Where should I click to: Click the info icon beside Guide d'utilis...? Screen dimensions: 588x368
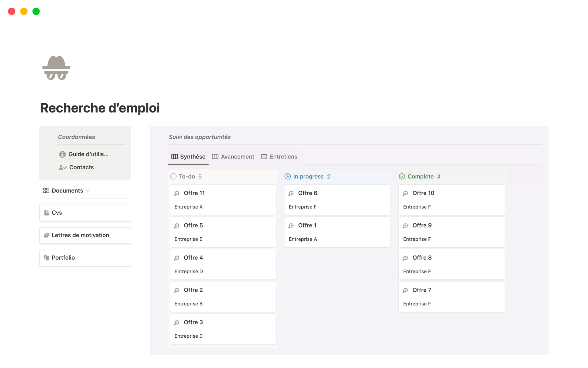click(62, 154)
